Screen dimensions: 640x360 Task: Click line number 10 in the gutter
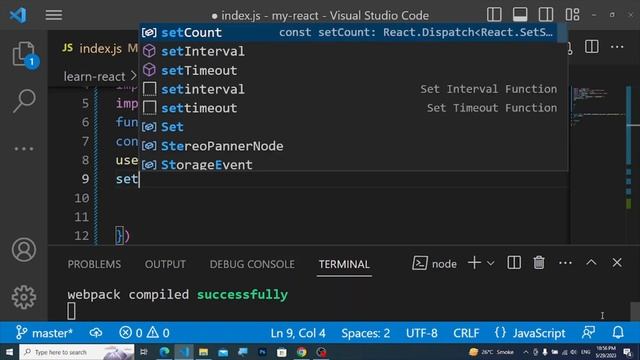(82, 198)
